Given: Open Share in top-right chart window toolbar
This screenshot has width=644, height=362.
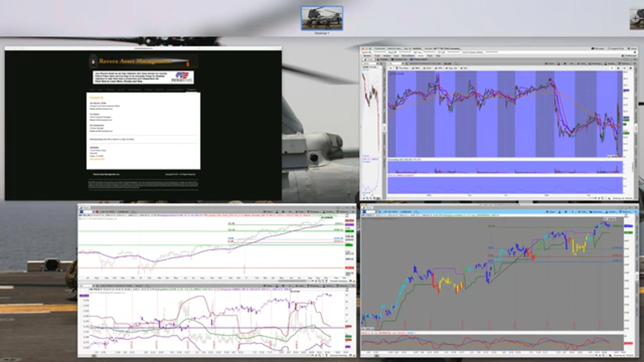Looking at the screenshot, I should [x=550, y=64].
